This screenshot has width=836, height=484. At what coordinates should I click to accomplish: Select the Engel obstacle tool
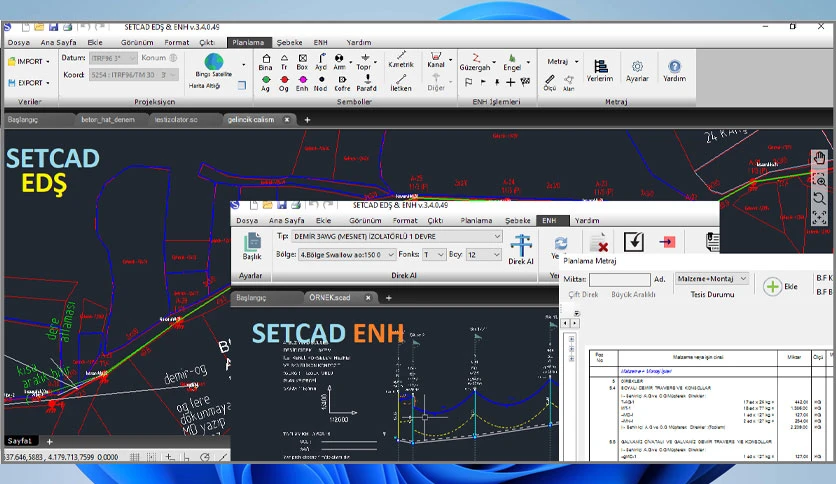512,62
